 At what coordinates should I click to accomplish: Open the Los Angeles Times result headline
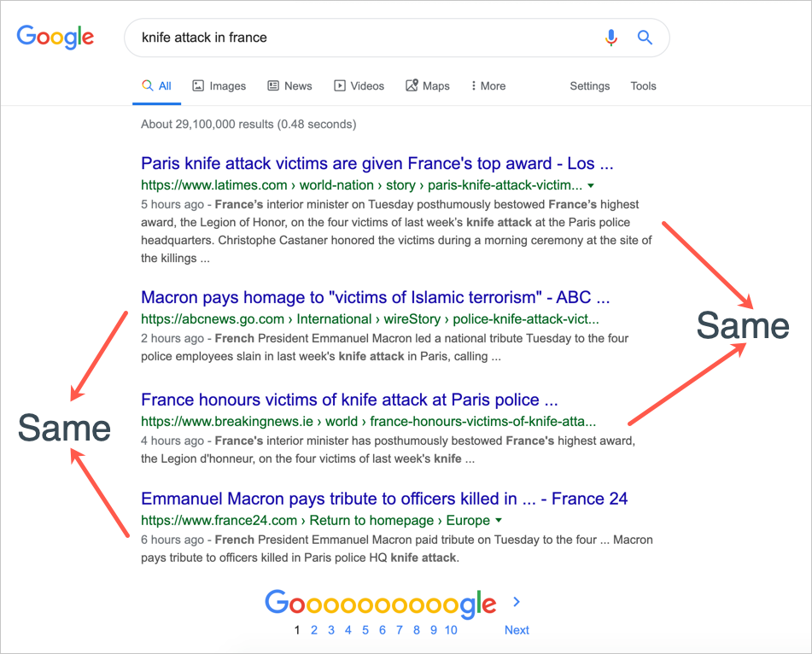tap(377, 164)
